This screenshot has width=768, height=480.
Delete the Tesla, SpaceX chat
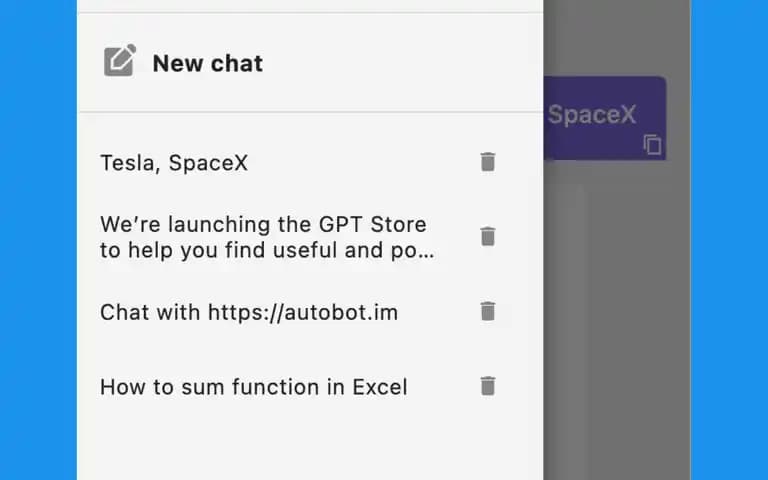pyautogui.click(x=488, y=162)
